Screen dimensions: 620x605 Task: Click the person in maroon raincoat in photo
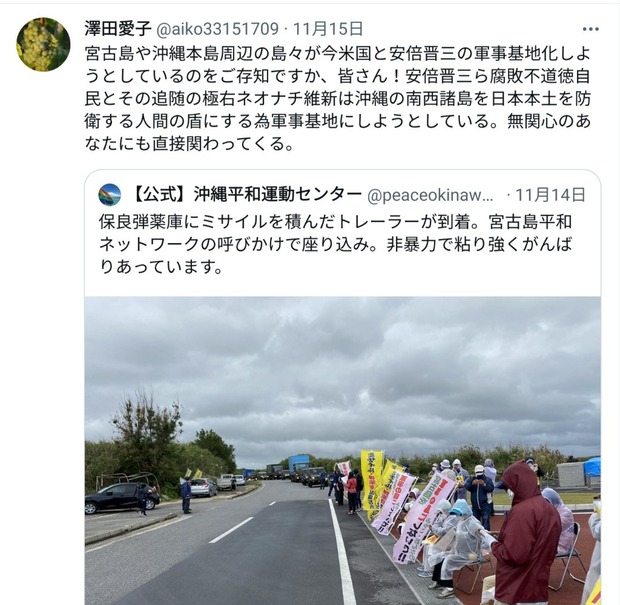click(x=524, y=534)
